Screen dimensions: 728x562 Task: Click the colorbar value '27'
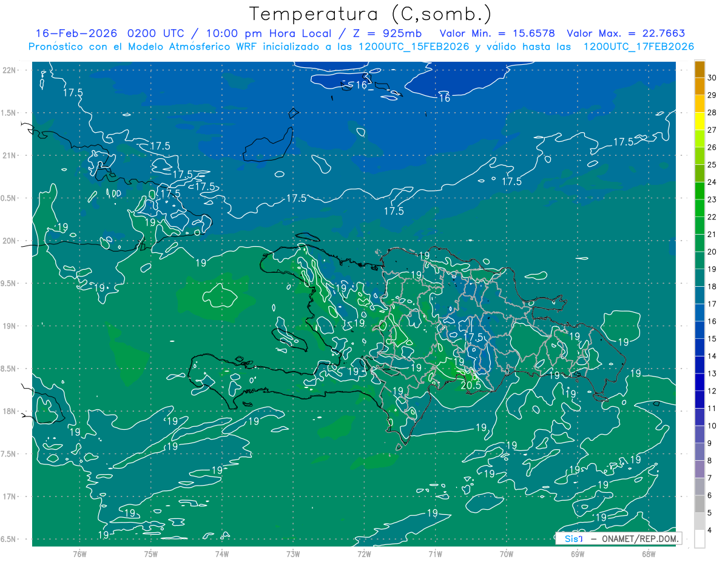(x=712, y=130)
